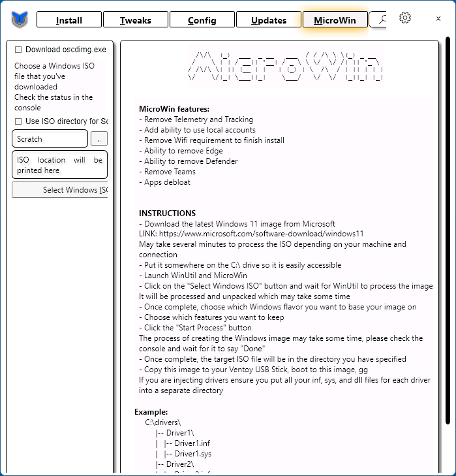Click the 'Copy this image to your Ventoy' line
This screenshot has width=456, height=476.
253,370
